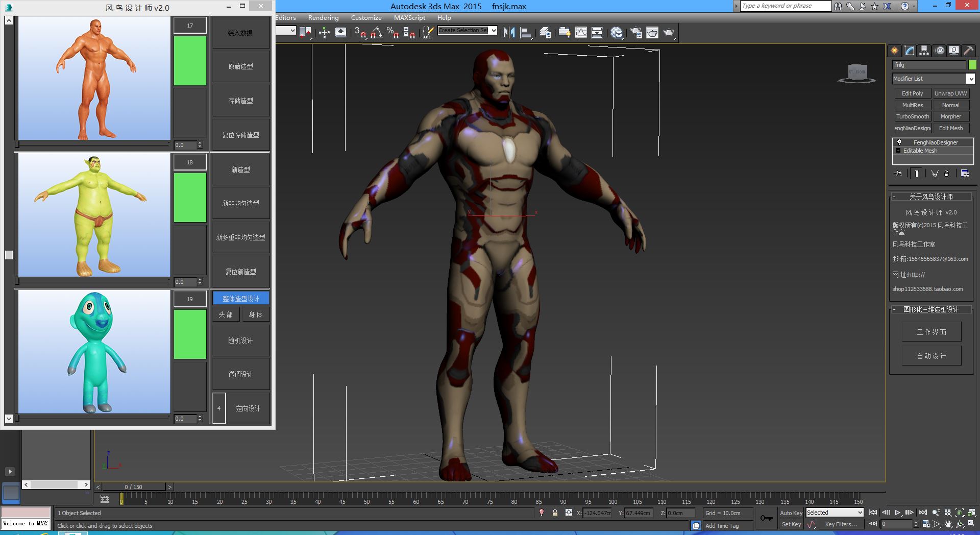
Task: Open the Modifier List dropdown
Action: (x=970, y=79)
